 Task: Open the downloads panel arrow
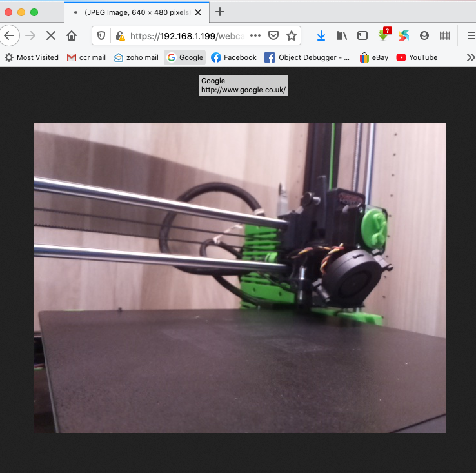(x=321, y=36)
